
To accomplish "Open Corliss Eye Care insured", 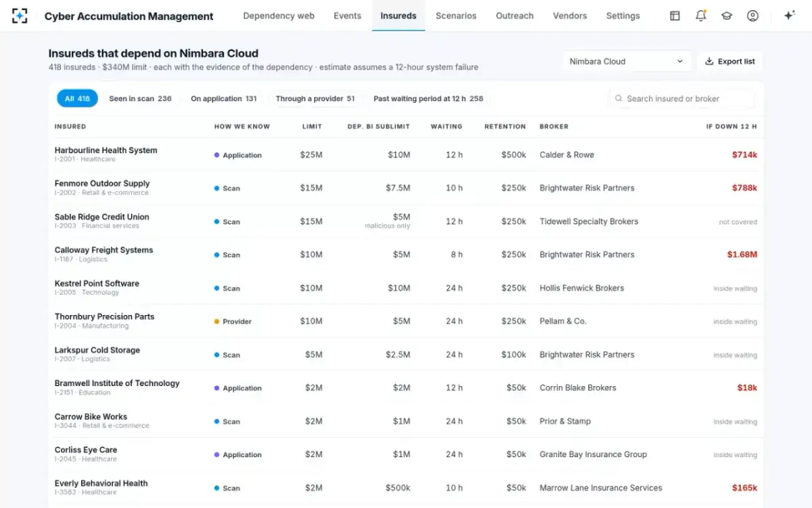I will pos(86,450).
